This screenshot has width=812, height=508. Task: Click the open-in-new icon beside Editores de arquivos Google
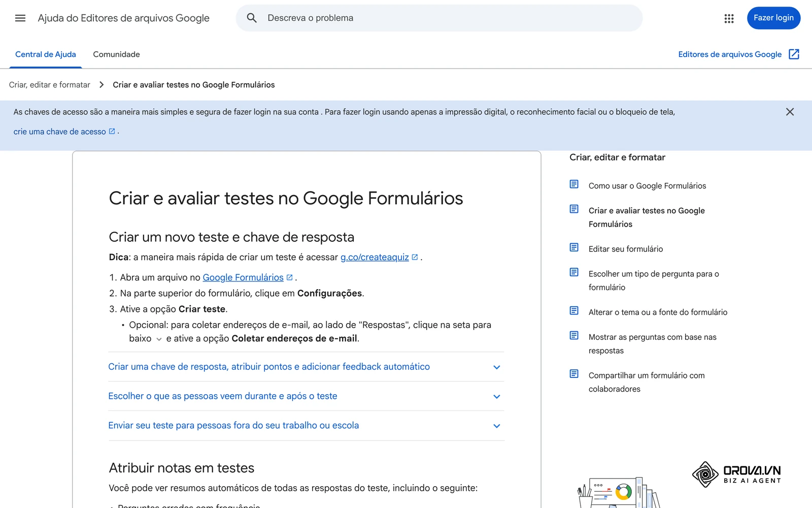pyautogui.click(x=794, y=54)
